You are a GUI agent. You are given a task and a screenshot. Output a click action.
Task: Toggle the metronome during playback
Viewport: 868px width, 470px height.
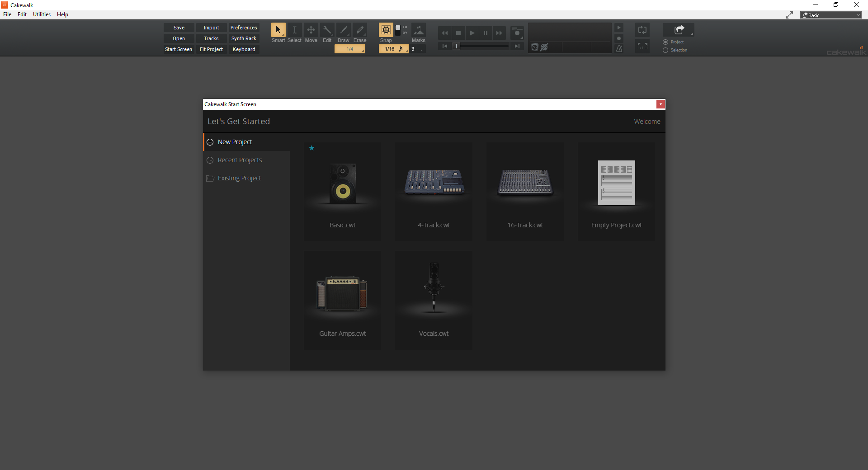pyautogui.click(x=619, y=28)
